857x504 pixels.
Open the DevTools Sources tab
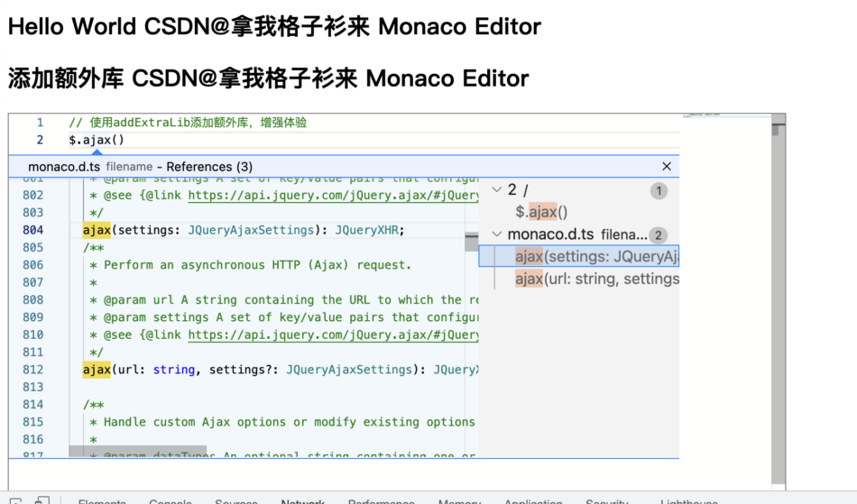[x=236, y=500]
